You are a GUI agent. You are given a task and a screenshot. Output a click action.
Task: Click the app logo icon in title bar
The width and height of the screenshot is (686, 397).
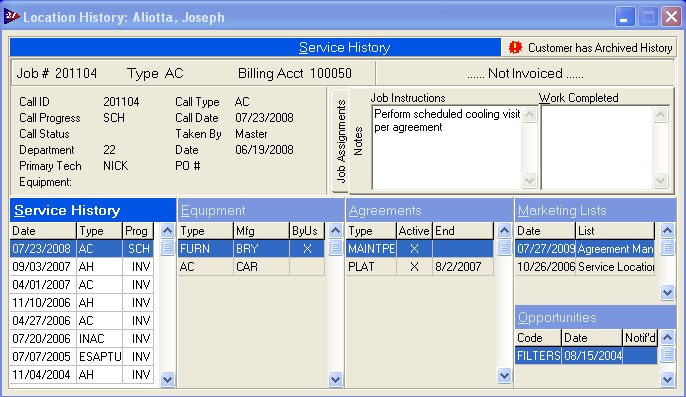11,17
